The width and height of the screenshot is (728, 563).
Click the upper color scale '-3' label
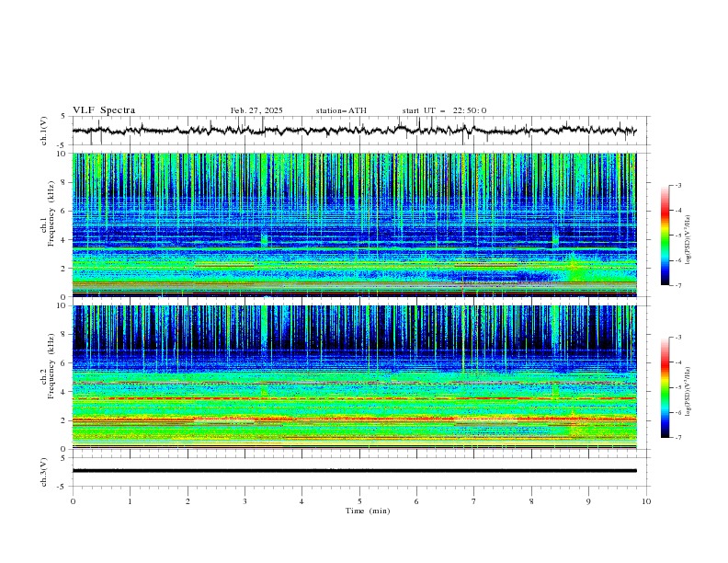tap(678, 185)
